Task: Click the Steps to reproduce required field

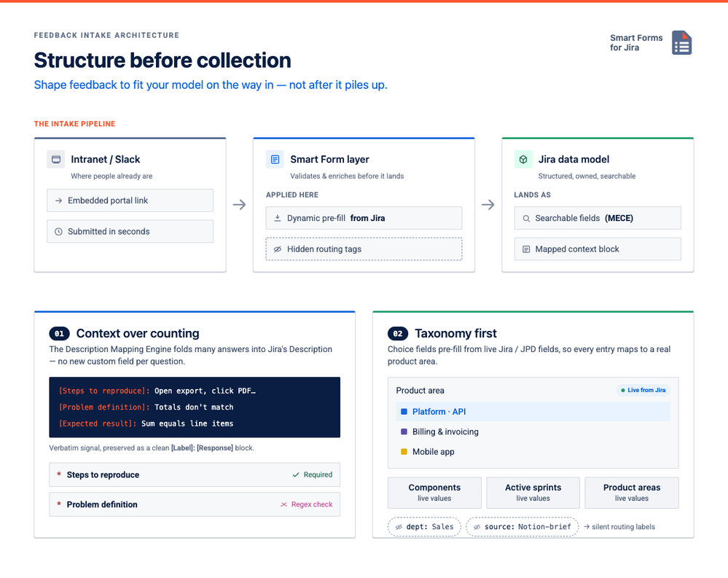Action: point(195,475)
